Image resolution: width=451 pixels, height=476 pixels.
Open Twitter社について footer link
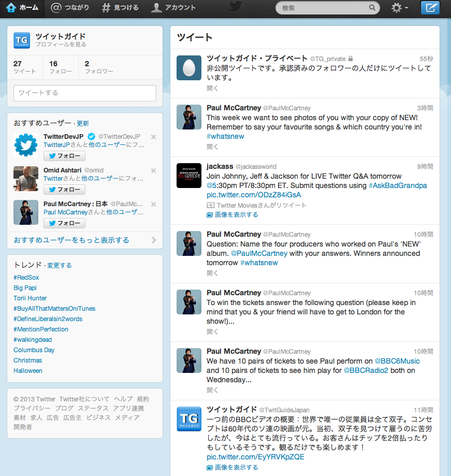pos(84,399)
